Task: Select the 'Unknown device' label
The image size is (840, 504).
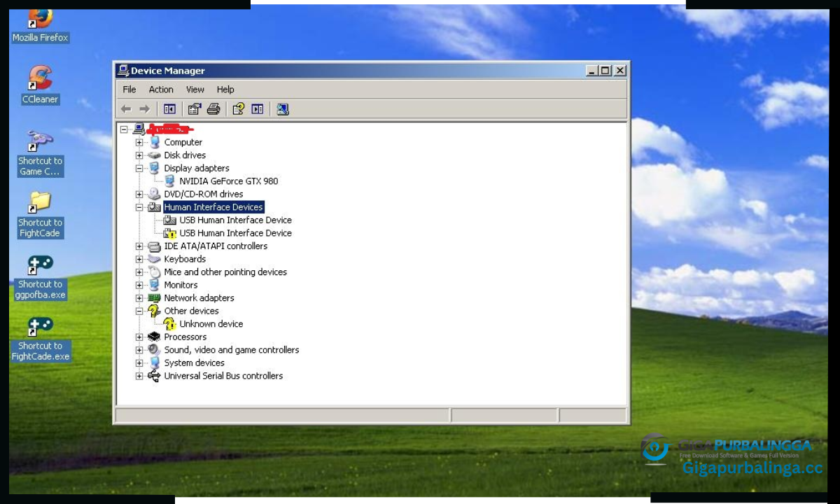Action: [211, 324]
